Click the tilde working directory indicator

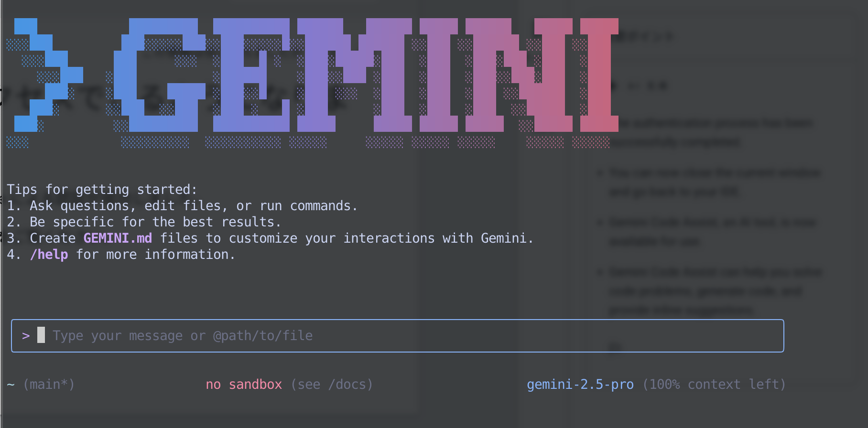11,385
